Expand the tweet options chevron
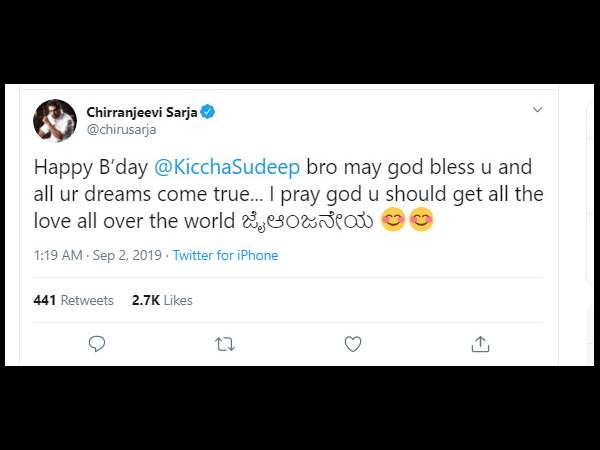Image resolution: width=600 pixels, height=450 pixels. coord(538,110)
